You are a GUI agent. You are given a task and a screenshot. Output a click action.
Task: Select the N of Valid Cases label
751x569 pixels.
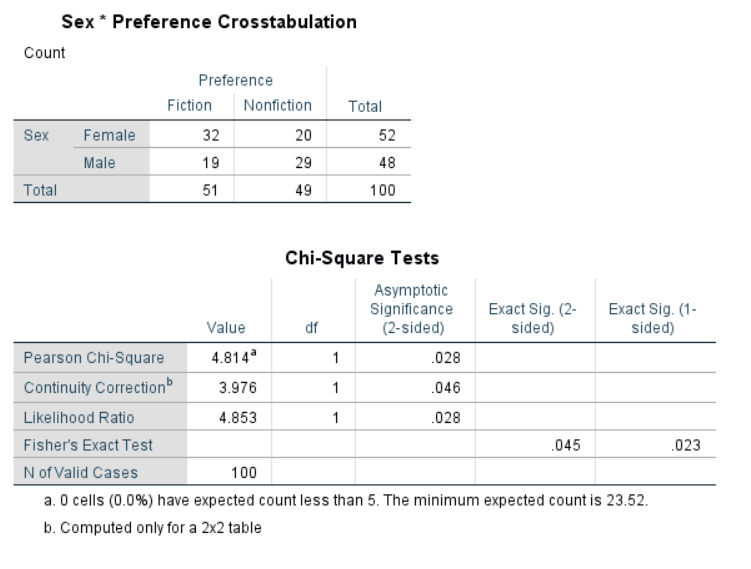[74, 471]
